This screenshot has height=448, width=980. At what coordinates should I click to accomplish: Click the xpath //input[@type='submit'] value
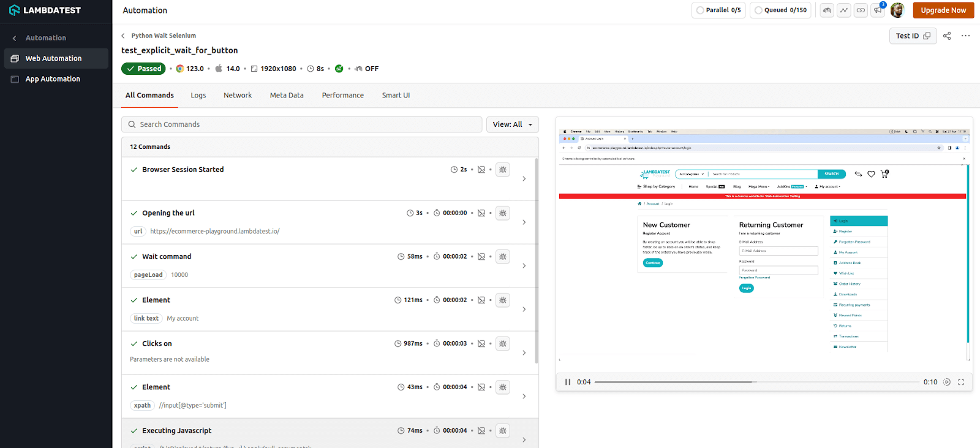192,406
